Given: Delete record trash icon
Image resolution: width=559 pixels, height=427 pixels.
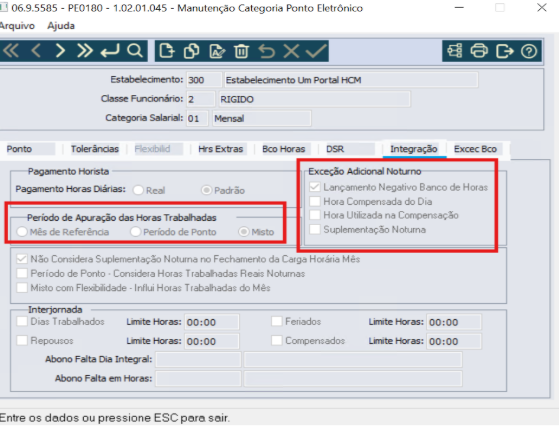Looking at the screenshot, I should [241, 51].
